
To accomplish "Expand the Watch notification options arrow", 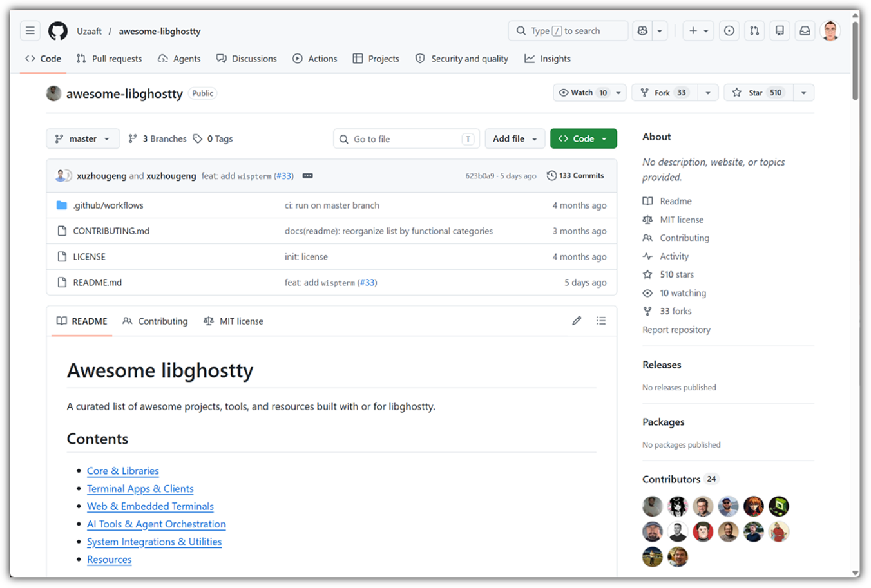I will (618, 93).
